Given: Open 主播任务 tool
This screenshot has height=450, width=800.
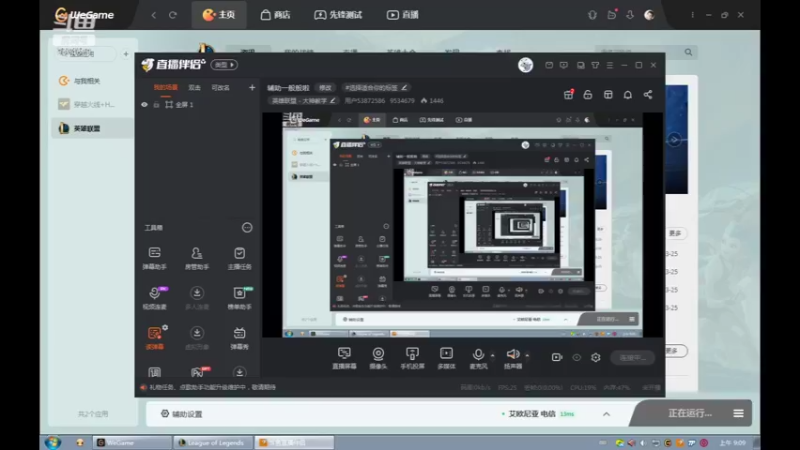Looking at the screenshot, I should pyautogui.click(x=239, y=258).
